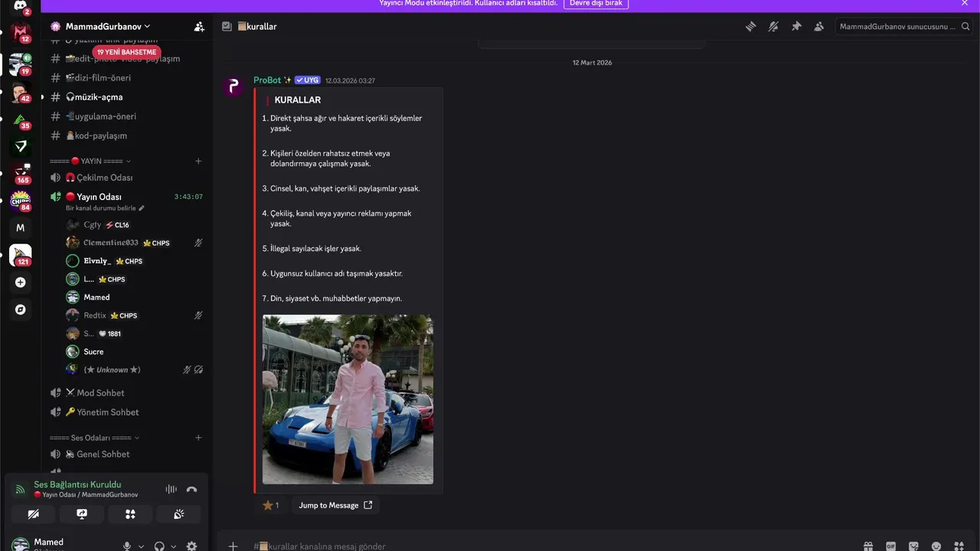
Task: Toggle headphone deafen button
Action: 159,546
